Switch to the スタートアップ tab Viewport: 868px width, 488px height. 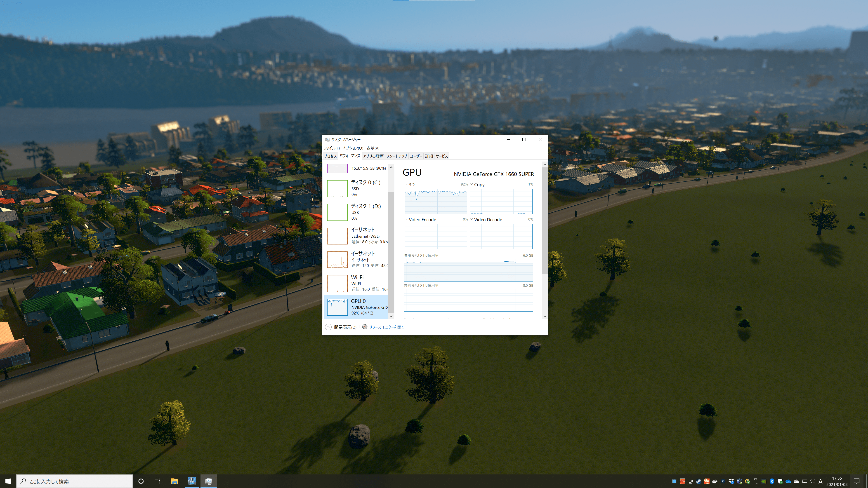click(397, 156)
